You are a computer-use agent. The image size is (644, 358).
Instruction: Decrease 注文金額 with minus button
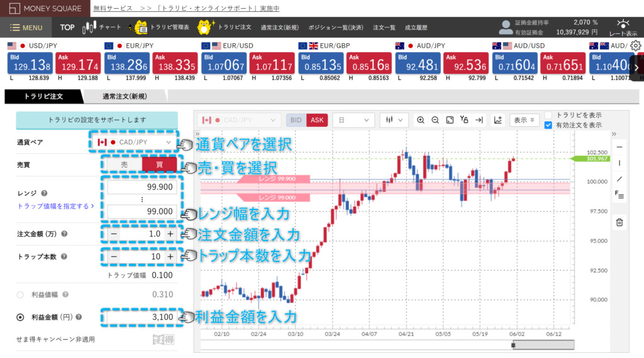[x=114, y=234]
